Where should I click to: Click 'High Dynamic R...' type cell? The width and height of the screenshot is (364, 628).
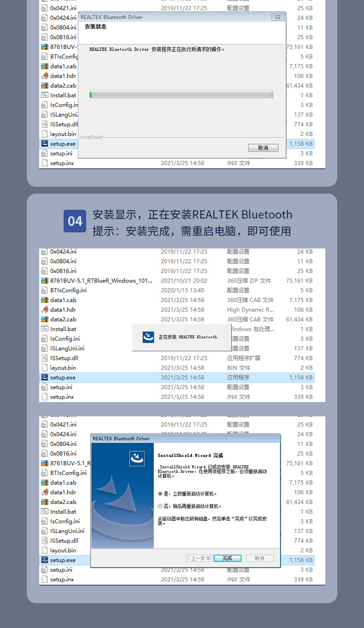coord(250,309)
